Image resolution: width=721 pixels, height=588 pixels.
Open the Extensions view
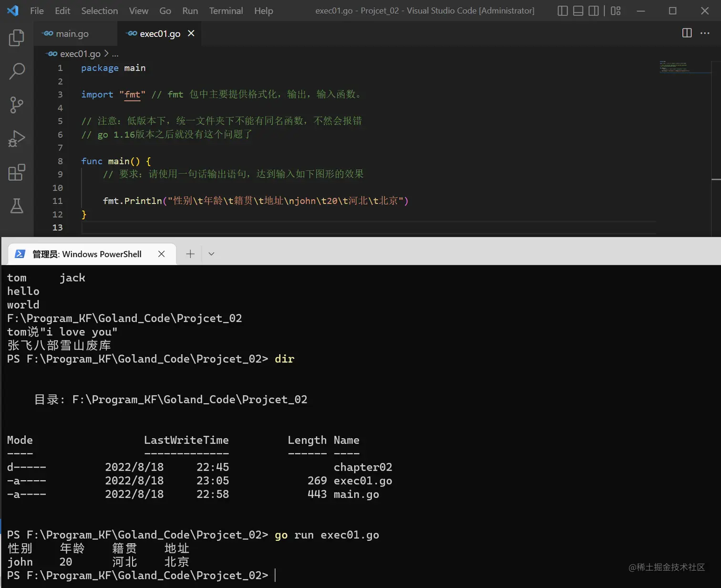[17, 173]
